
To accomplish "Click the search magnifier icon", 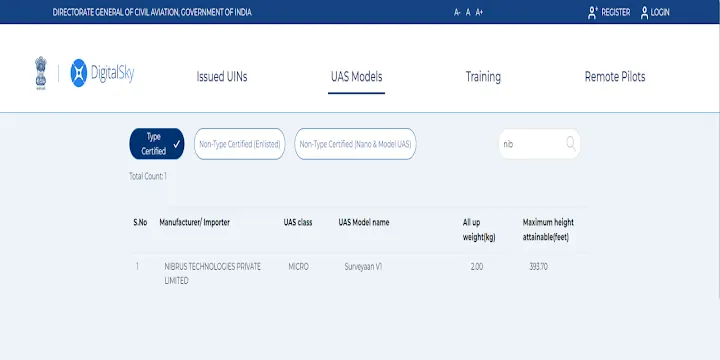I will [x=571, y=144].
